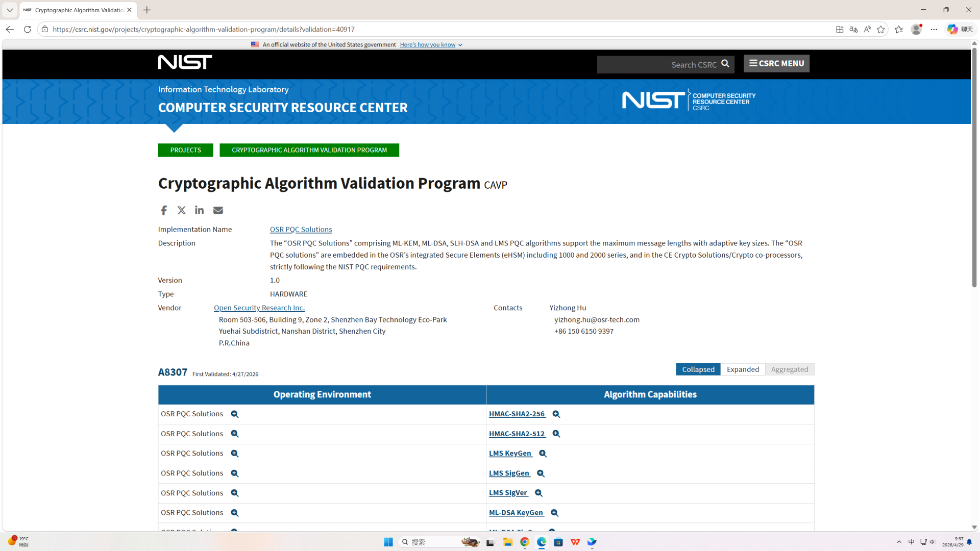Click the browser address bar URL
Image resolution: width=980 pixels, height=551 pixels.
click(x=204, y=29)
